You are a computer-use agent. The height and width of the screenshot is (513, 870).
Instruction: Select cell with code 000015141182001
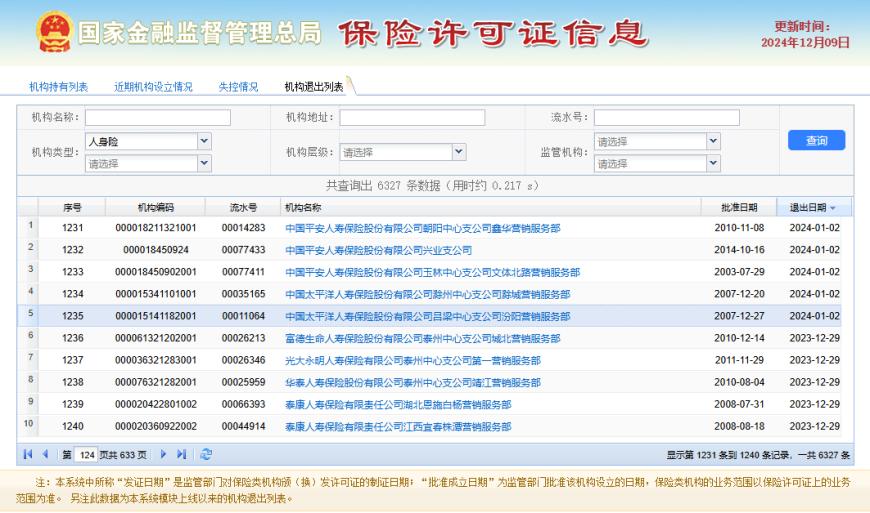156,316
